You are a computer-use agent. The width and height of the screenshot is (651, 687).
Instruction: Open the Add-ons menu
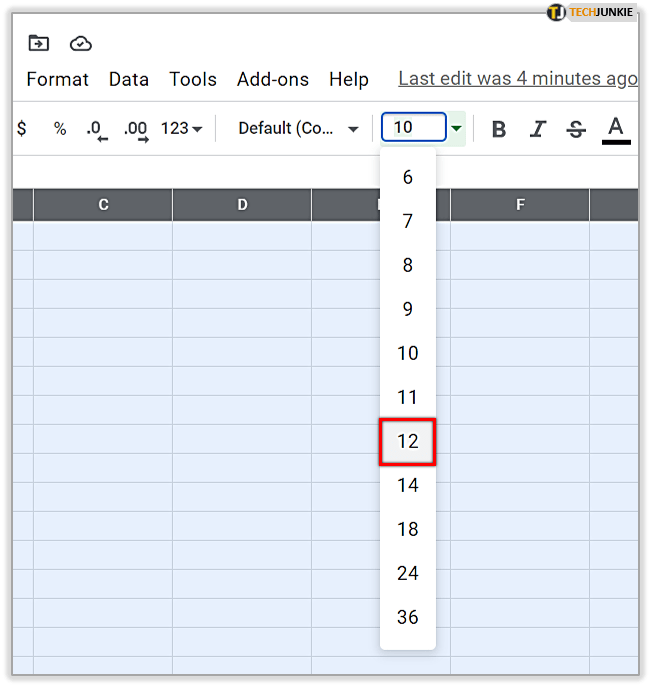(273, 79)
